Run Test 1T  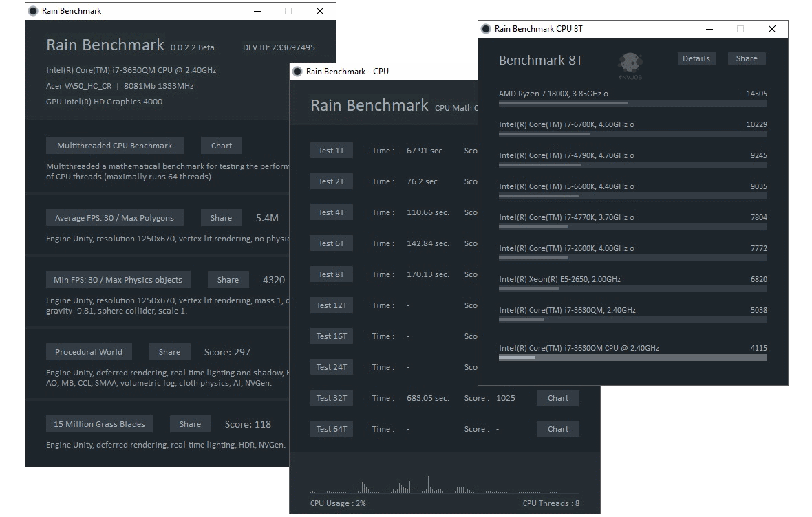click(331, 150)
